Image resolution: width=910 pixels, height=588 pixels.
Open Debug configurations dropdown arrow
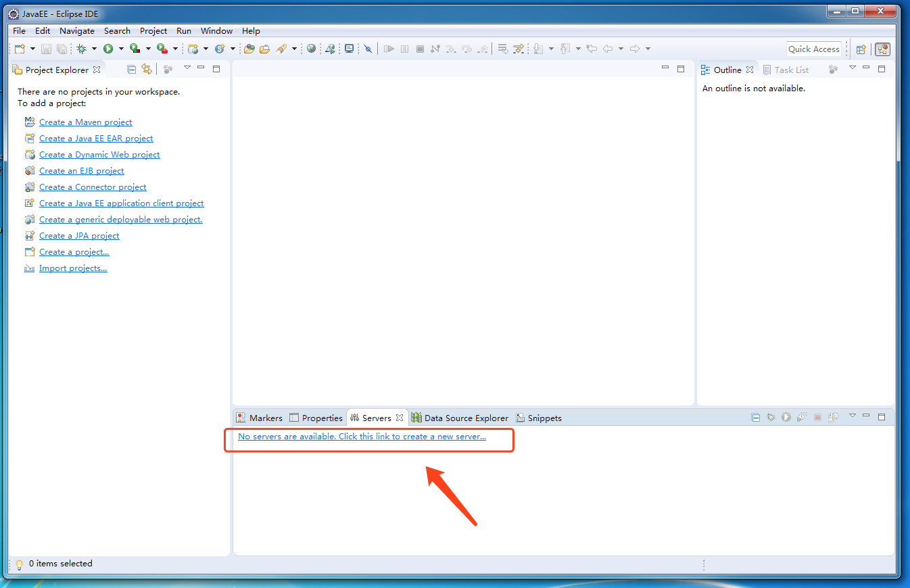click(94, 49)
